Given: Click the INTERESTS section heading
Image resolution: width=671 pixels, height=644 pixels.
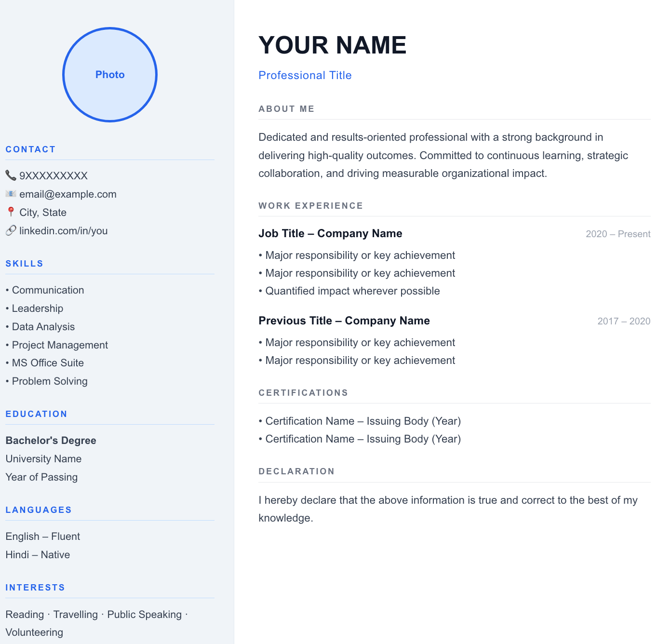Looking at the screenshot, I should click(x=35, y=588).
